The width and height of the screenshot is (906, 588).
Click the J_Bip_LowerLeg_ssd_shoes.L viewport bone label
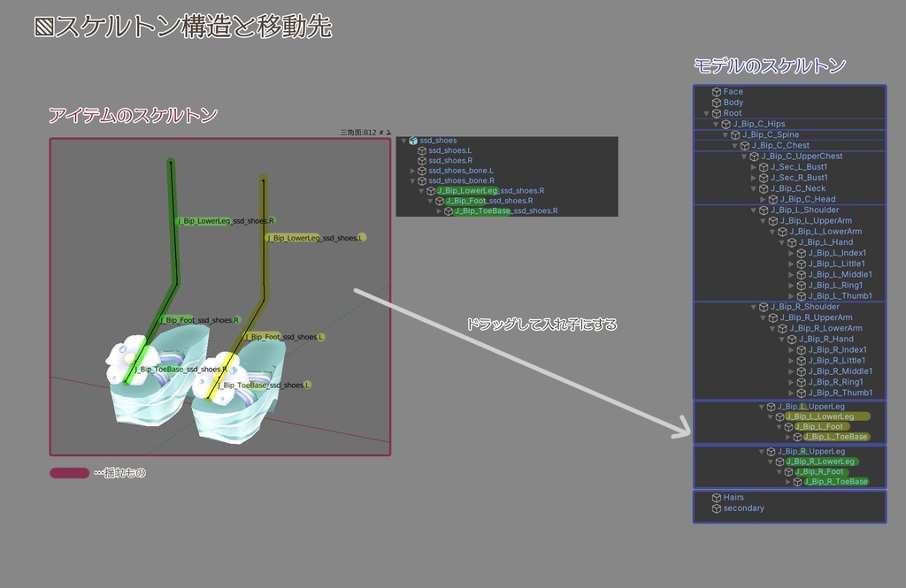pyautogui.click(x=316, y=238)
